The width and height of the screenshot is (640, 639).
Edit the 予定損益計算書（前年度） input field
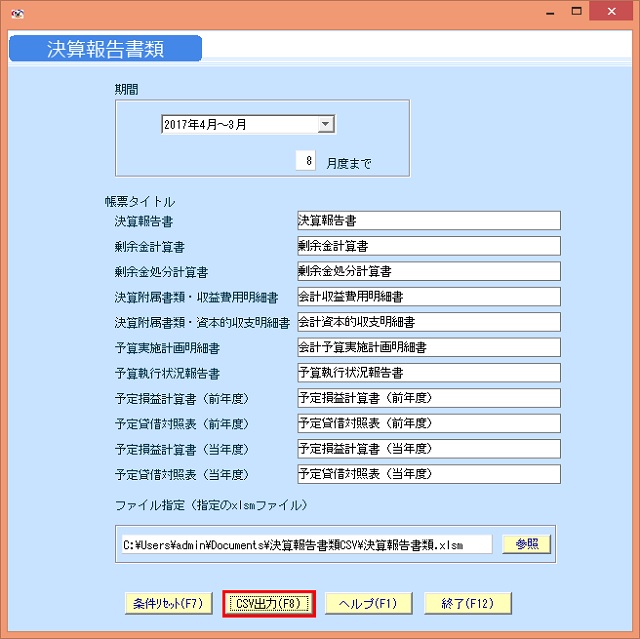coord(429,398)
